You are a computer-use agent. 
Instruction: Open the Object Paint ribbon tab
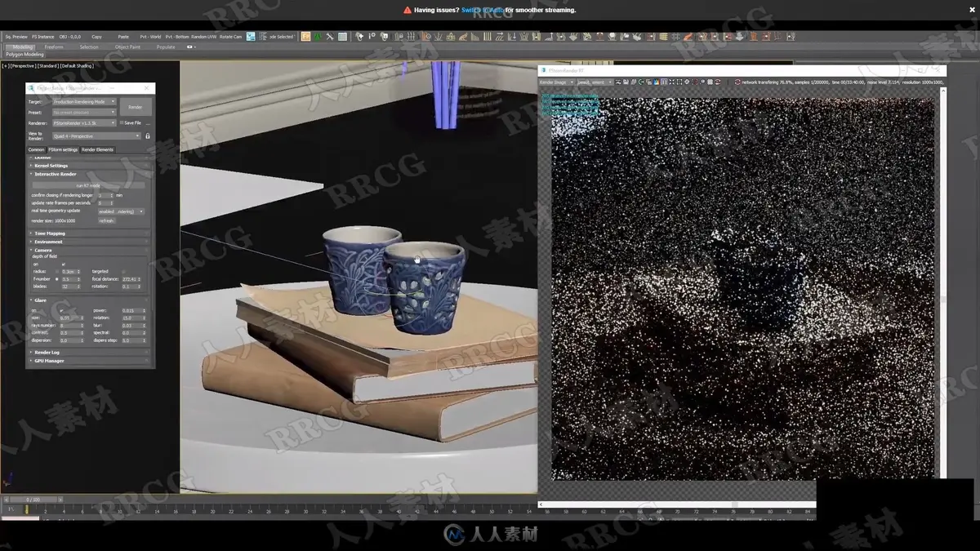click(127, 47)
